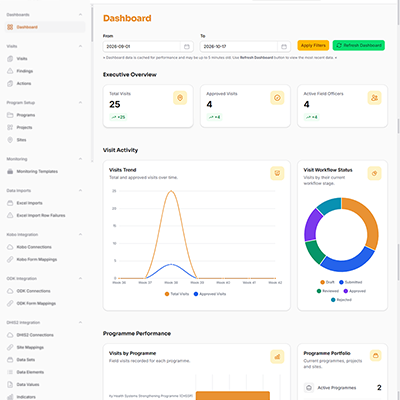Click the Programme Portfolio card icon
The image size is (400, 400).
(376, 356)
